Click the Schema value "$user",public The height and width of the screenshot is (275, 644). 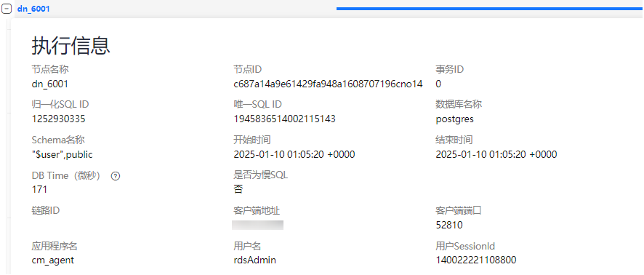62,154
